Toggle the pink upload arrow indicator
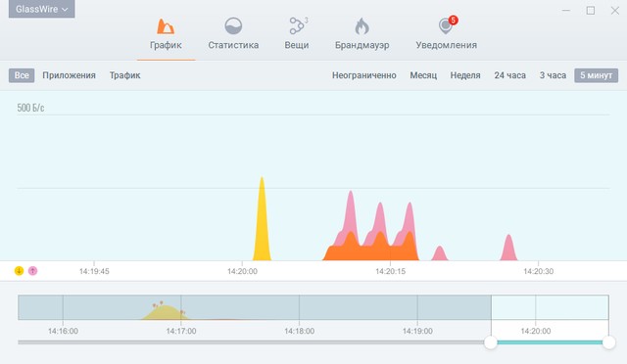627x364 pixels. [32, 271]
